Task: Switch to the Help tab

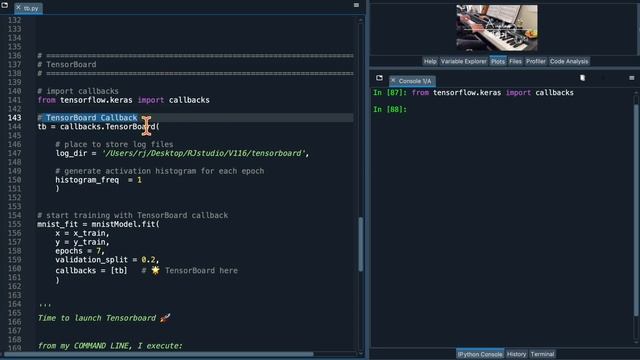Action: [430, 61]
